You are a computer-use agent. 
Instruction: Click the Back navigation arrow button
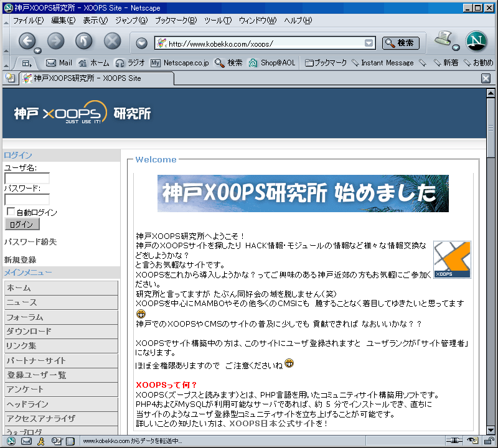(x=27, y=41)
